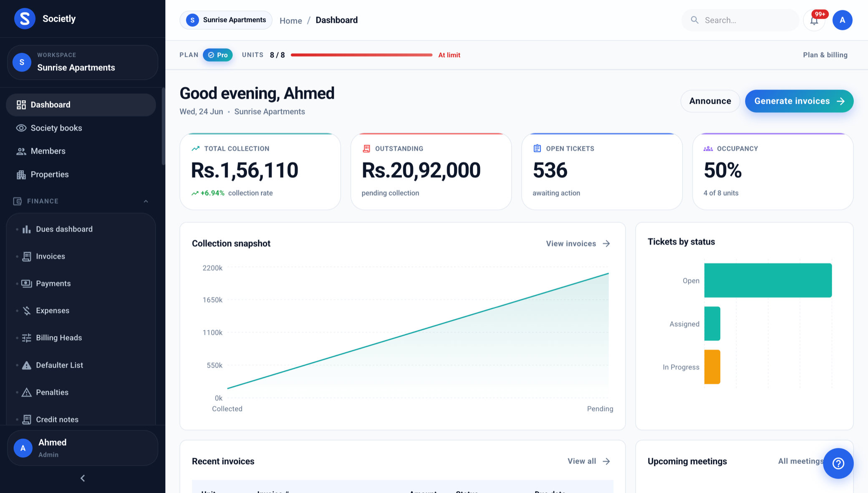The image size is (868, 493).
Task: Click the Billing Heads sliders icon
Action: click(27, 338)
